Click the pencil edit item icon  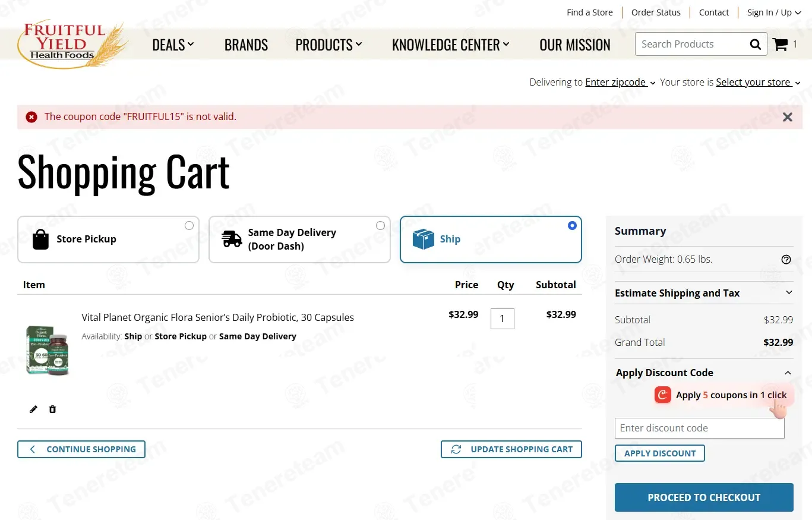(x=33, y=409)
